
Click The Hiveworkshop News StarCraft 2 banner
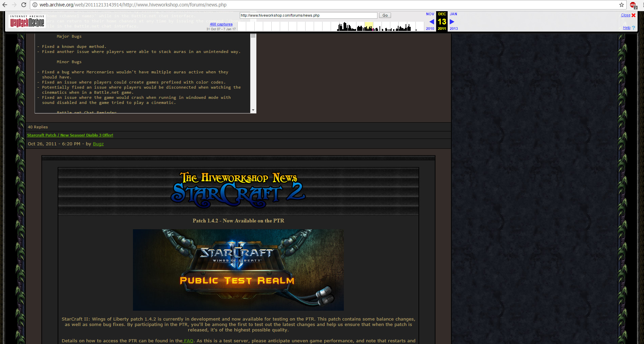coord(238,191)
